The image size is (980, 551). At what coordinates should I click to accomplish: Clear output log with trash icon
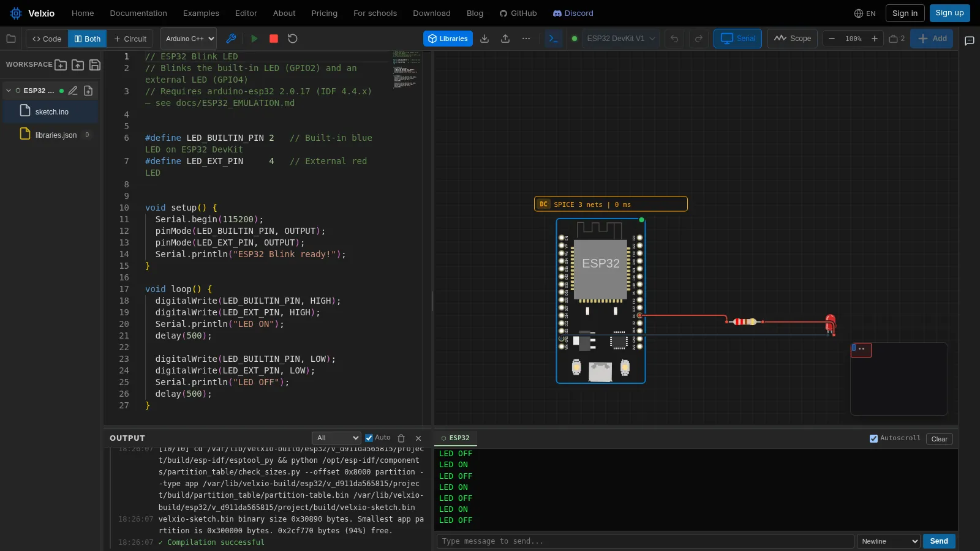(401, 438)
